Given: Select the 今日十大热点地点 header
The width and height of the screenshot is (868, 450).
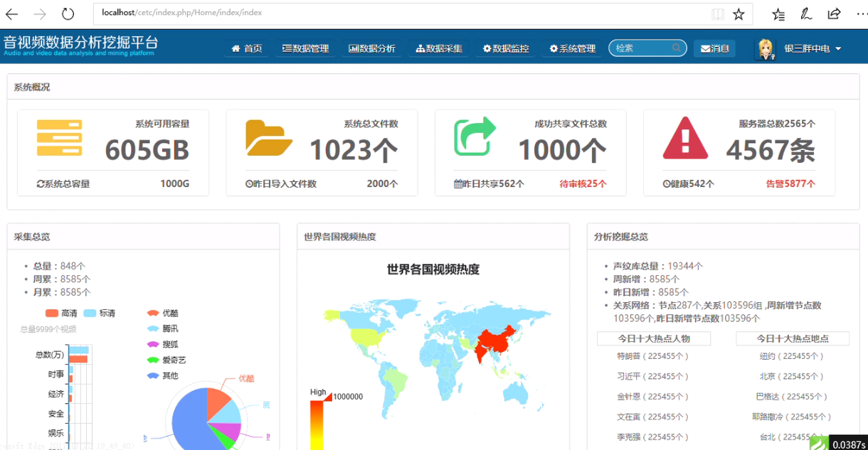Looking at the screenshot, I should [793, 338].
